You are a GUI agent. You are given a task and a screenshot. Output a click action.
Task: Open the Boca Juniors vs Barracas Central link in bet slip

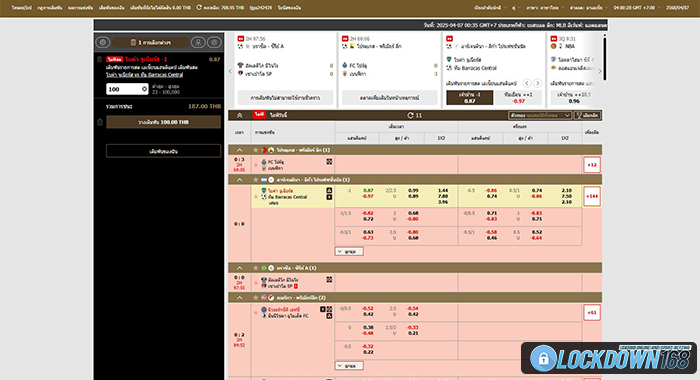(144, 75)
